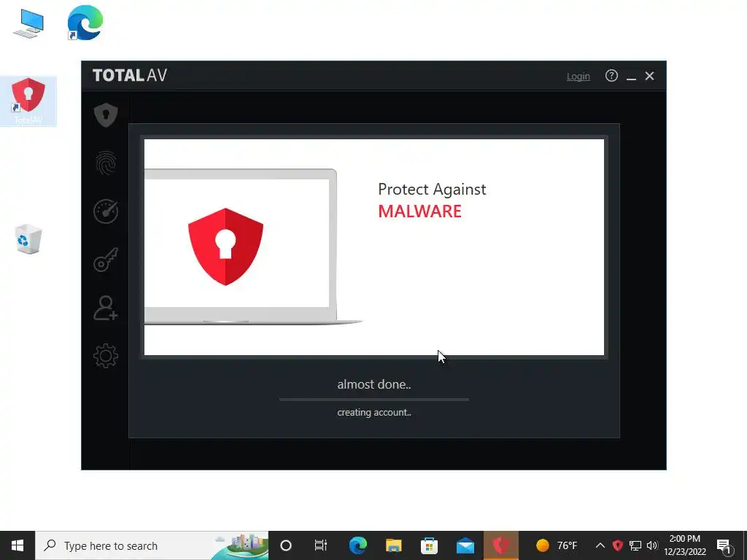
Task: Open Task View on the taskbar
Action: pos(321,545)
